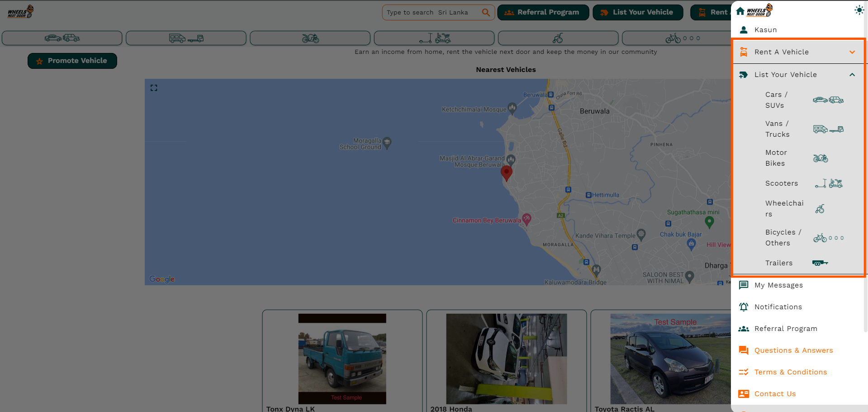
Task: Open My Messages
Action: pos(778,285)
